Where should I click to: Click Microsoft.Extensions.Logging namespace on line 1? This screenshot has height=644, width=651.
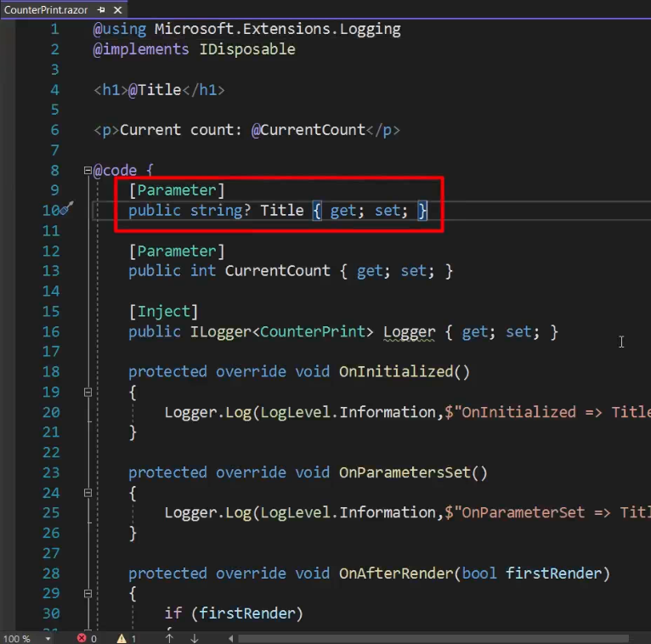pyautogui.click(x=278, y=29)
